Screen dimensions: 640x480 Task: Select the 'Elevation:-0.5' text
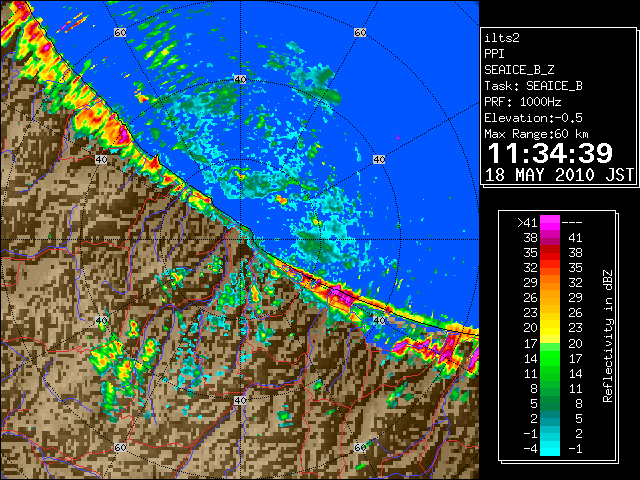(533, 118)
